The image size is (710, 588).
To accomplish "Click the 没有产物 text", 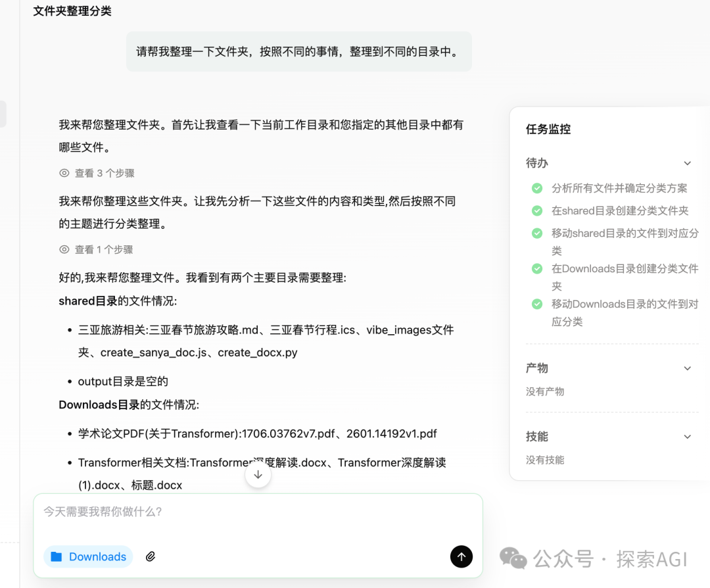I will coord(545,391).
